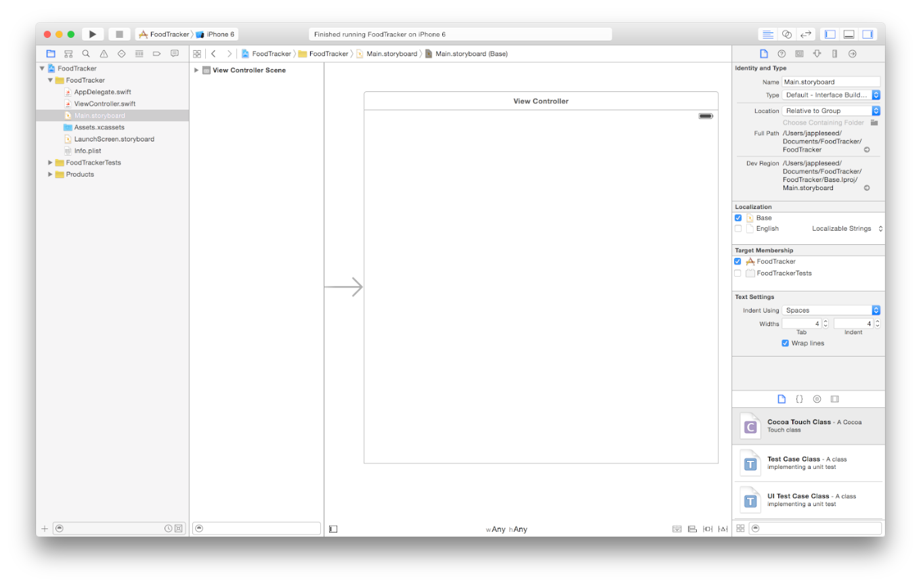Open the file Type dropdown
921x588 pixels.
[831, 95]
